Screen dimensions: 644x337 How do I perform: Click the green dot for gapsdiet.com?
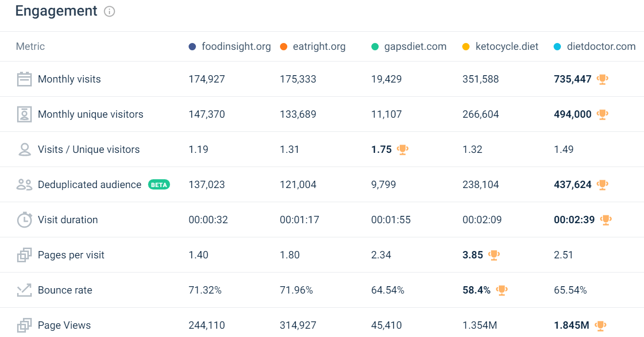375,47
